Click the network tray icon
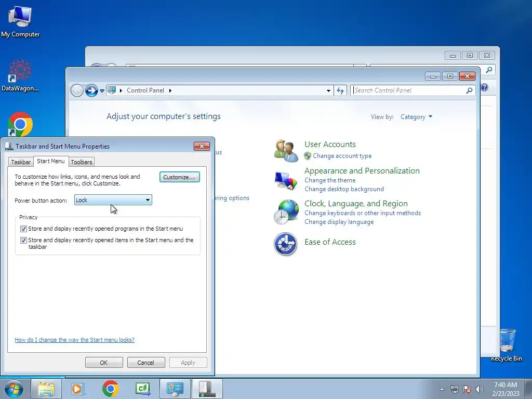532x399 pixels. [x=454, y=389]
